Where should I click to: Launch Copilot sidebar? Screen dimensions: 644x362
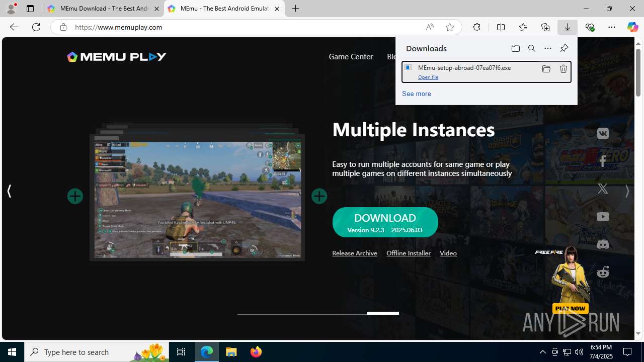click(632, 27)
